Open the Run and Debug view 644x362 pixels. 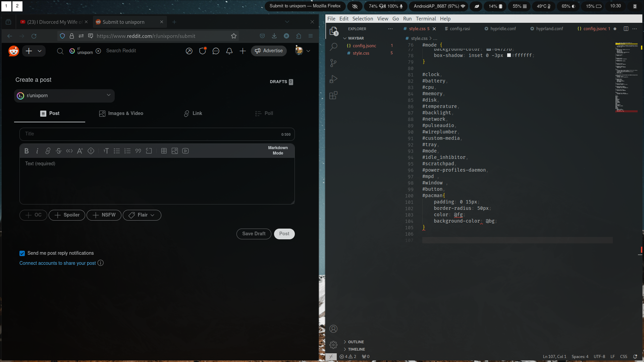(333, 79)
